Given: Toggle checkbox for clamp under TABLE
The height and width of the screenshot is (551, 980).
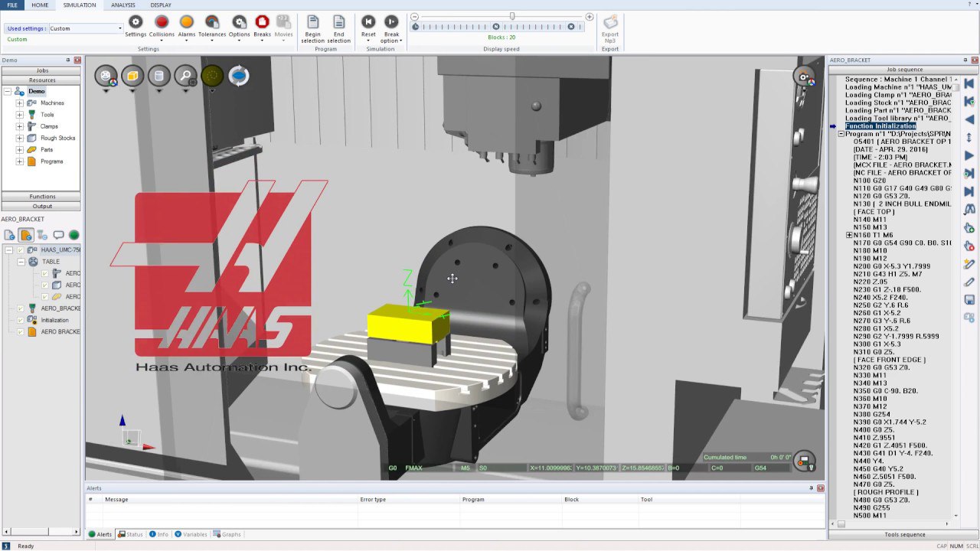Looking at the screenshot, I should point(44,273).
